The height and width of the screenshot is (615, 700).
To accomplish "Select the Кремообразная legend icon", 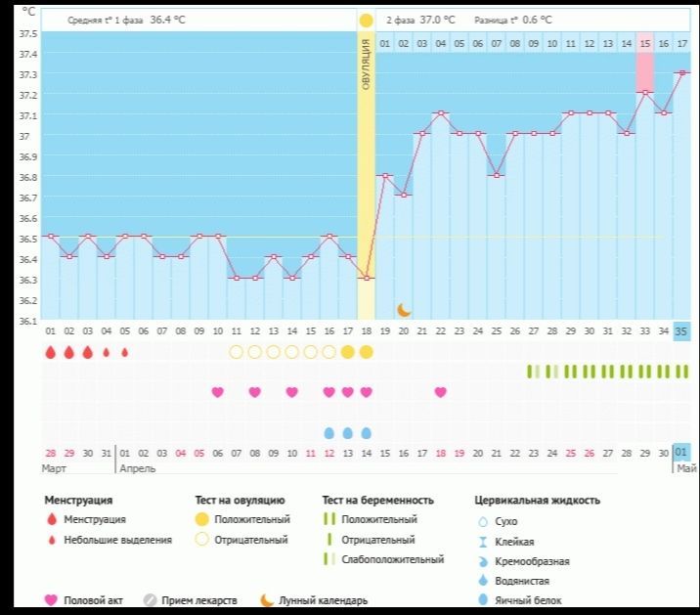I will pyautogui.click(x=482, y=561).
